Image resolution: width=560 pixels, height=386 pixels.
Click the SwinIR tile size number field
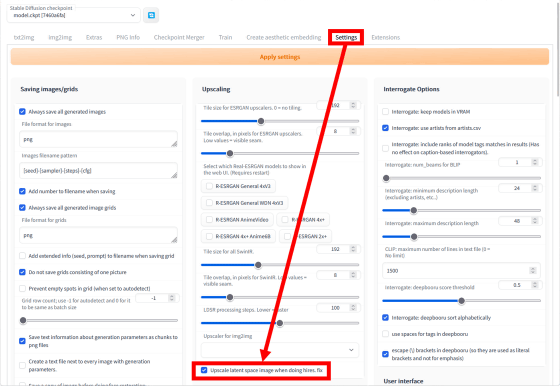click(x=338, y=249)
